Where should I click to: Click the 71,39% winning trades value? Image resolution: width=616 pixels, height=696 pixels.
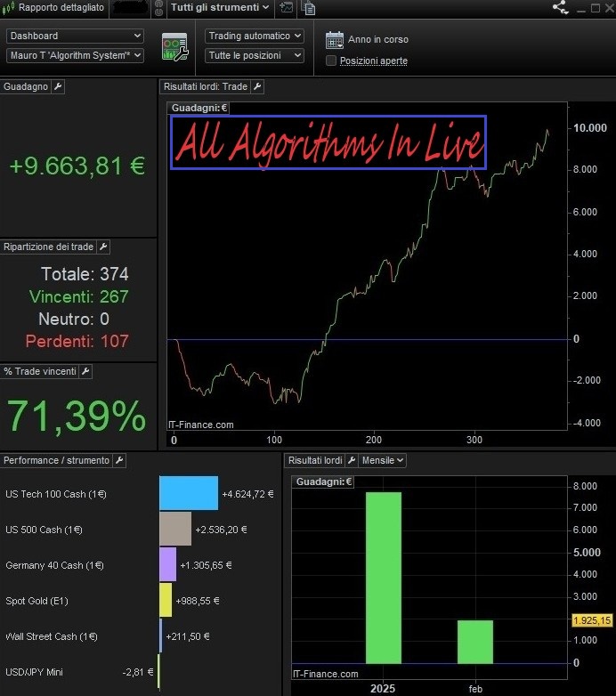pyautogui.click(x=77, y=417)
